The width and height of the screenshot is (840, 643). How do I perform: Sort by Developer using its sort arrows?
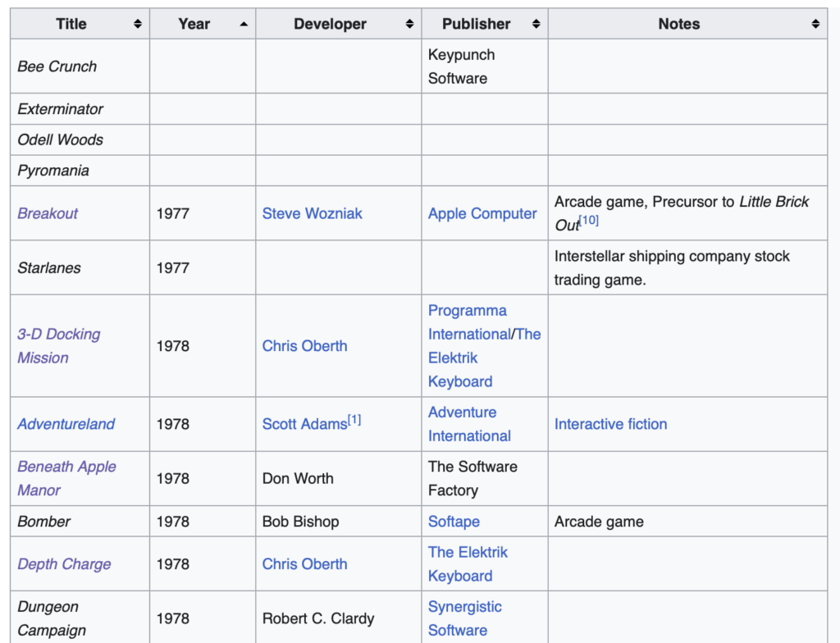(409, 24)
